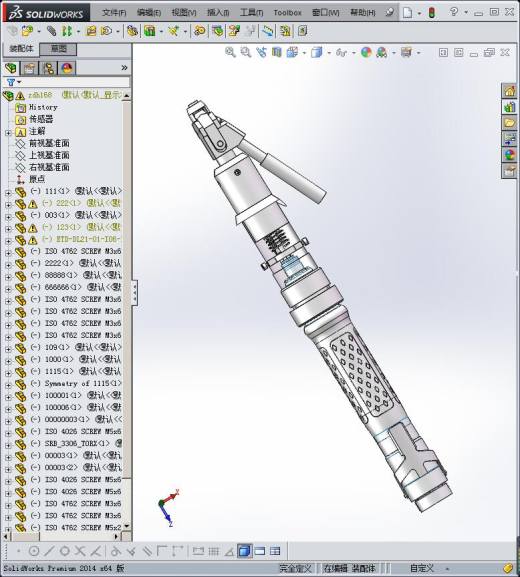Open the New document dropdown arrow

tap(420, 13)
